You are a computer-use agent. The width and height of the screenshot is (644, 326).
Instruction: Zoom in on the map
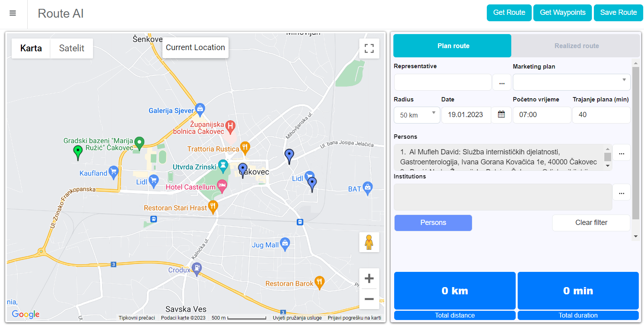click(369, 279)
